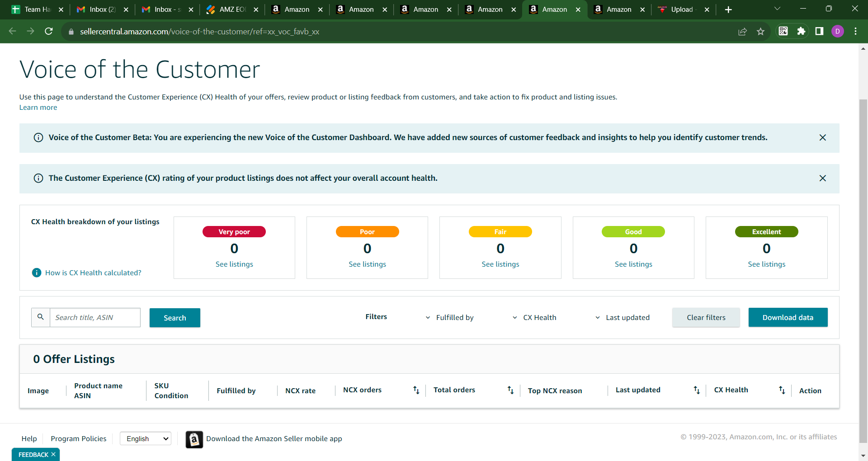The height and width of the screenshot is (461, 868).
Task: Open Program Policies in footer
Action: point(79,439)
